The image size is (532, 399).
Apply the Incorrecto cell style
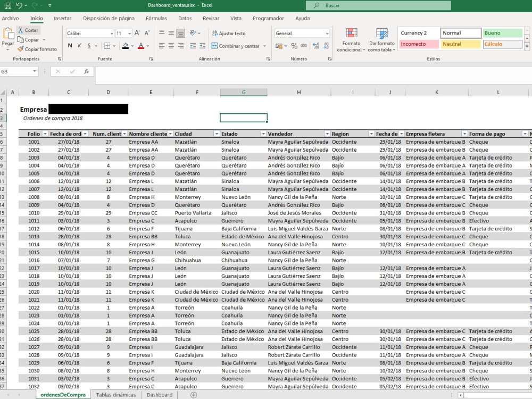click(419, 44)
